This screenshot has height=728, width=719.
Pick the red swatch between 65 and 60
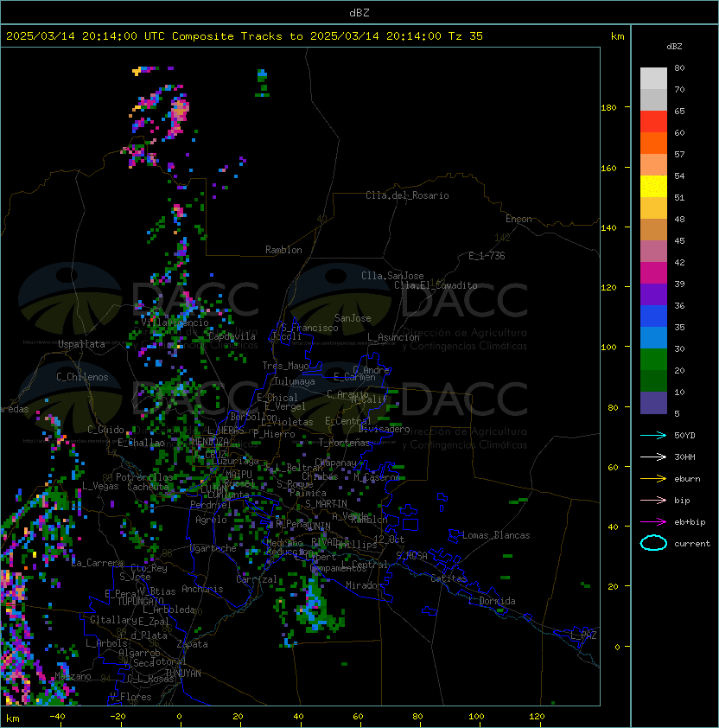(x=653, y=122)
